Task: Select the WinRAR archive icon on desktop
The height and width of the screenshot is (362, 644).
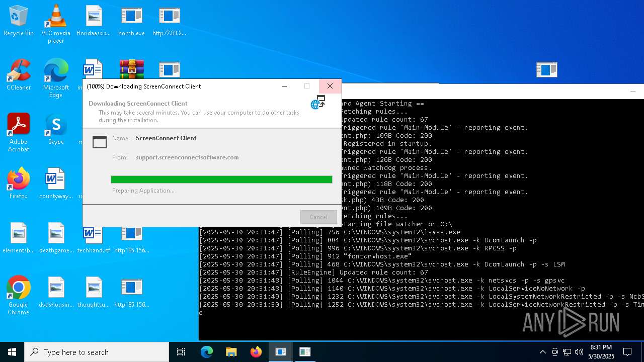Action: pyautogui.click(x=132, y=69)
